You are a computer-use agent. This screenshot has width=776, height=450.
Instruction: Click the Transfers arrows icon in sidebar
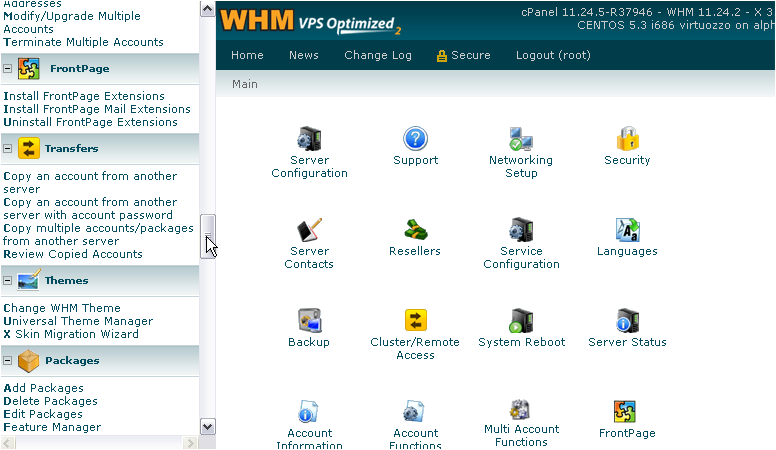coord(29,148)
